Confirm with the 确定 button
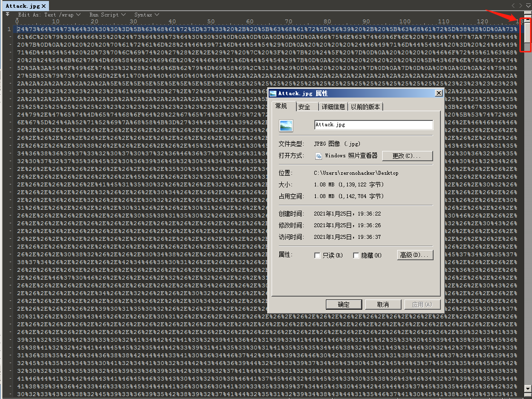This screenshot has height=399, width=532. point(344,305)
